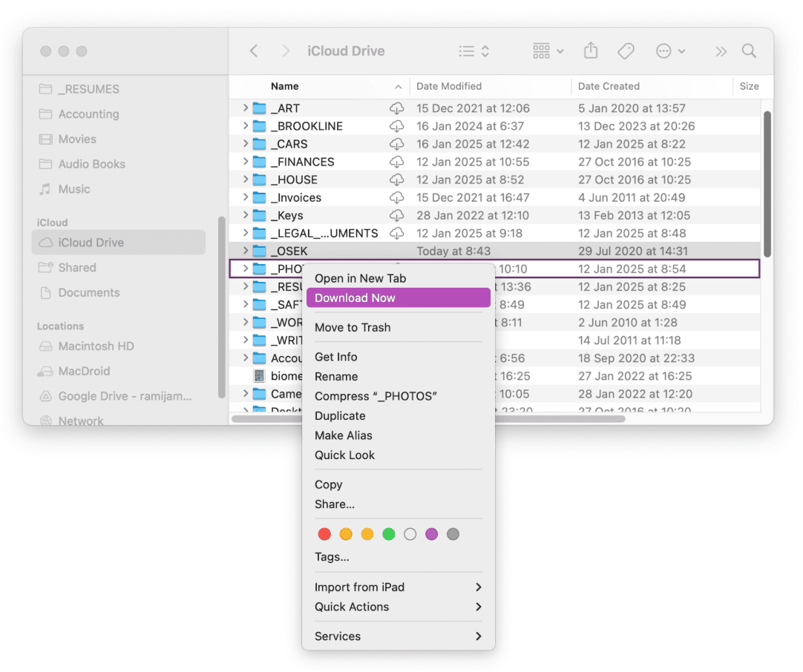This screenshot has height=672, width=803.
Task: Open MacDroid location
Action: coord(119,372)
